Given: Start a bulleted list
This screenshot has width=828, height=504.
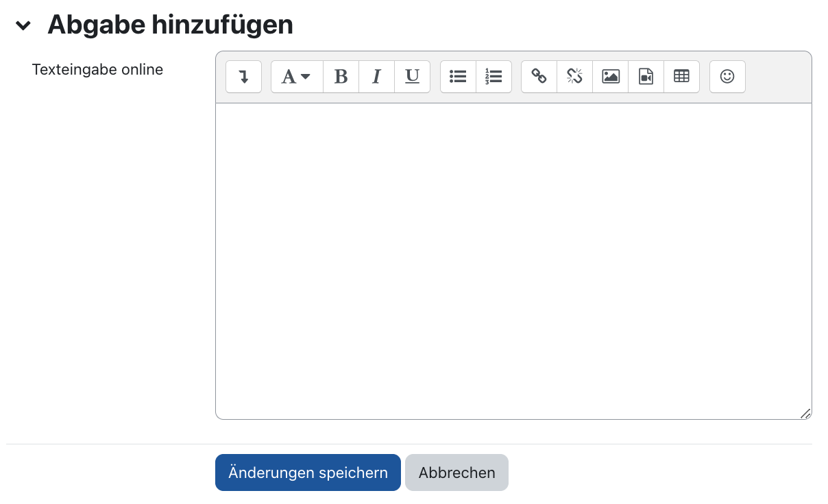Looking at the screenshot, I should 458,77.
